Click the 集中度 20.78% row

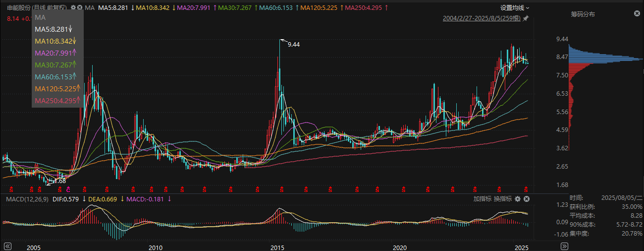click(605, 234)
